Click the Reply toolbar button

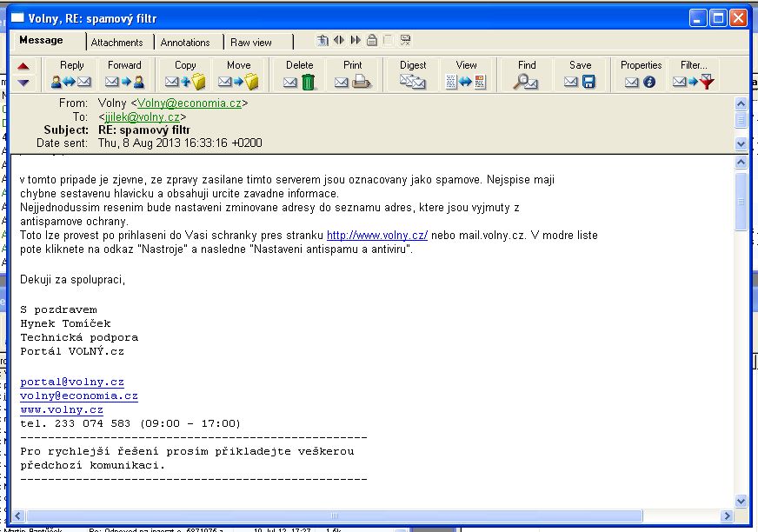click(x=71, y=75)
